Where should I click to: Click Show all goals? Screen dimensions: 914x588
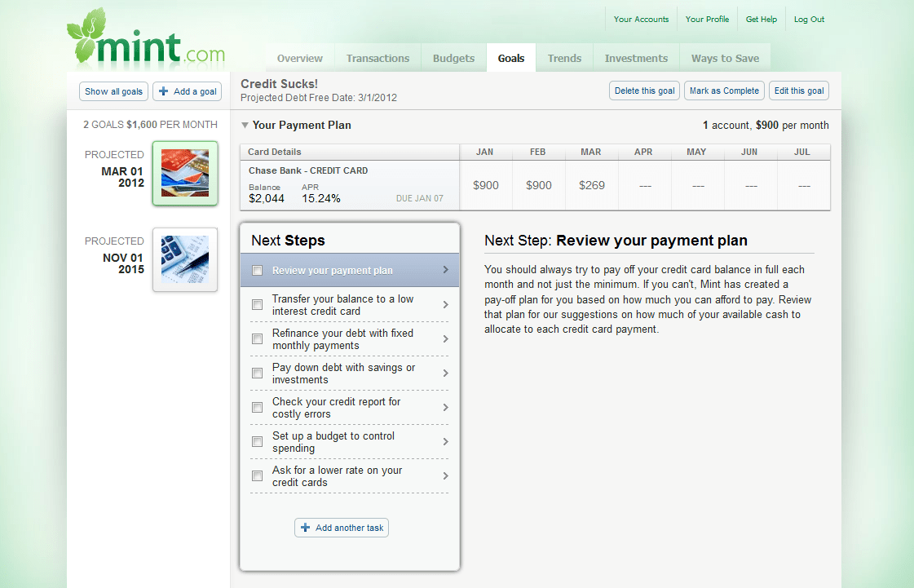tap(113, 91)
